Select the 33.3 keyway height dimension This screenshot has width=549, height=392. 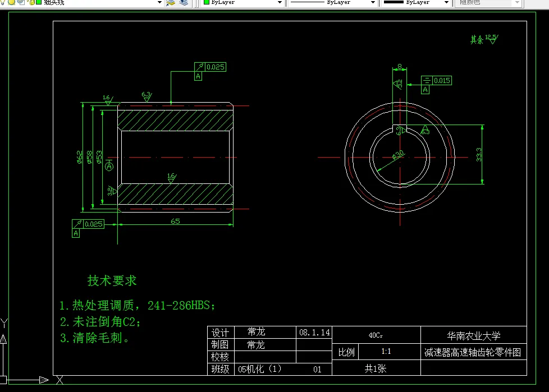[479, 155]
